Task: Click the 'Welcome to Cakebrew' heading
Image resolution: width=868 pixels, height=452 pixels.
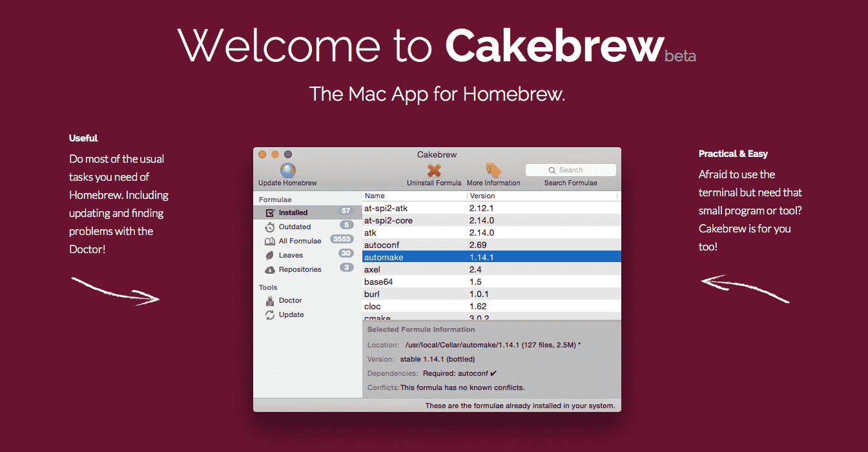Action: tap(421, 45)
